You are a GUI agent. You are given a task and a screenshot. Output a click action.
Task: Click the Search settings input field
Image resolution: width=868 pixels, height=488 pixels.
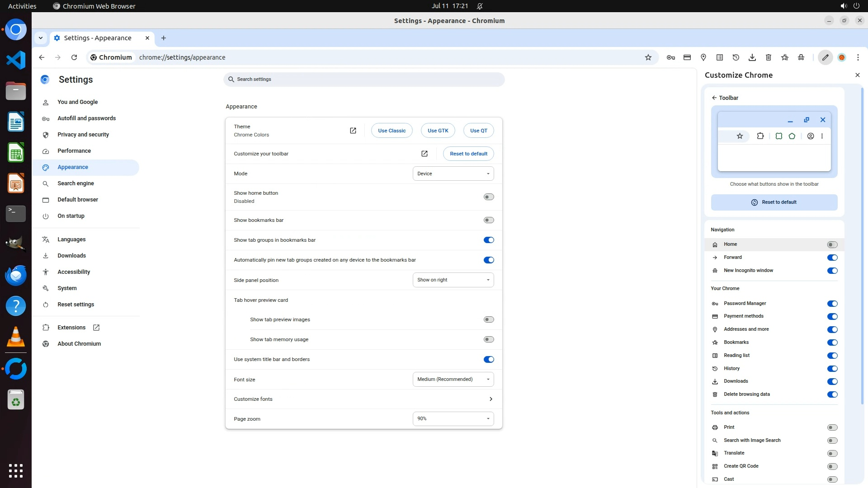click(364, 80)
